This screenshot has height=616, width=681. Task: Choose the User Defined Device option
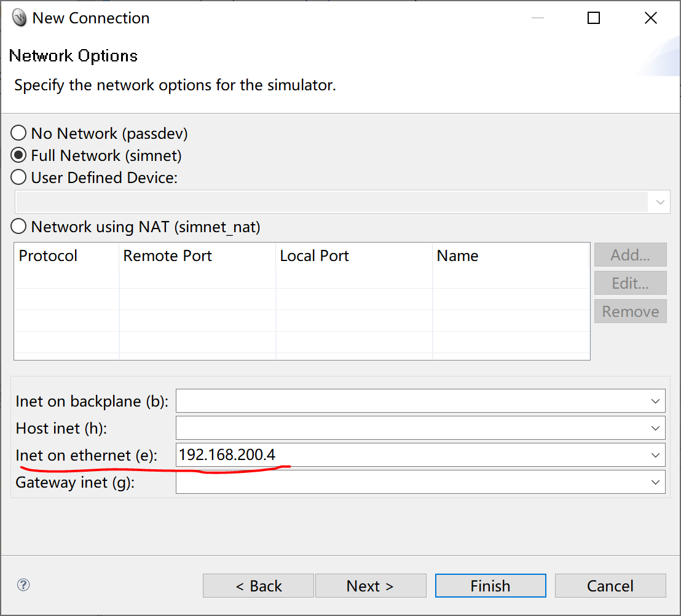point(18,177)
